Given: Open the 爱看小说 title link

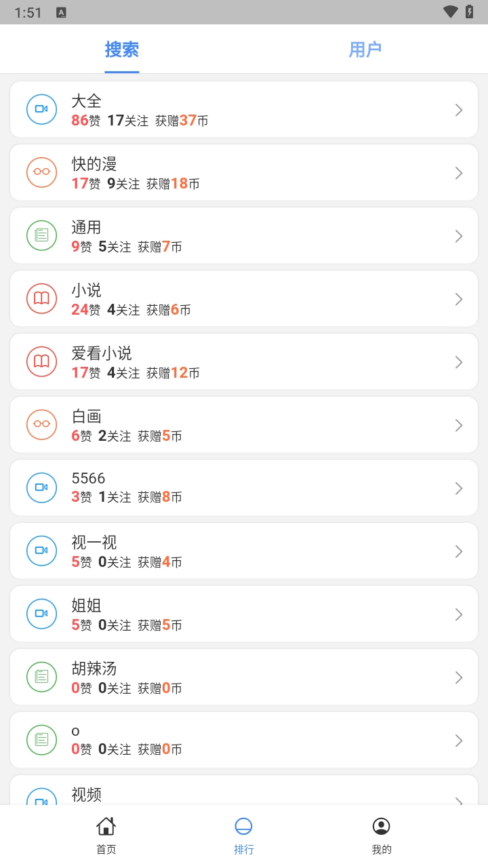Looking at the screenshot, I should pos(102,353).
